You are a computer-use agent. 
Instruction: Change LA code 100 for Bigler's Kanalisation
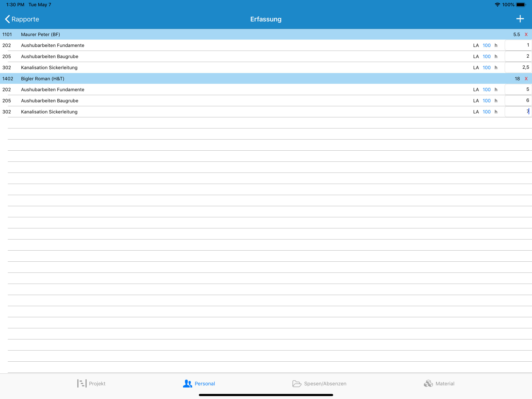point(487,112)
